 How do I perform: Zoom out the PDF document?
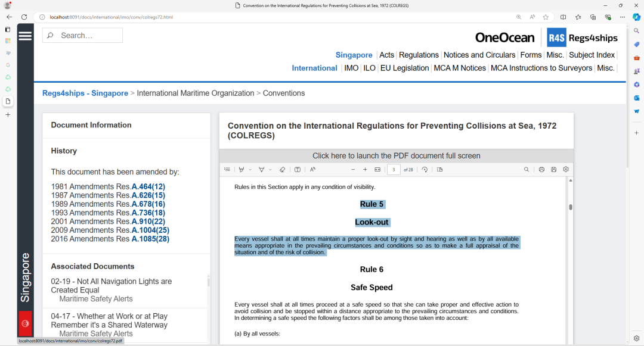pos(353,169)
